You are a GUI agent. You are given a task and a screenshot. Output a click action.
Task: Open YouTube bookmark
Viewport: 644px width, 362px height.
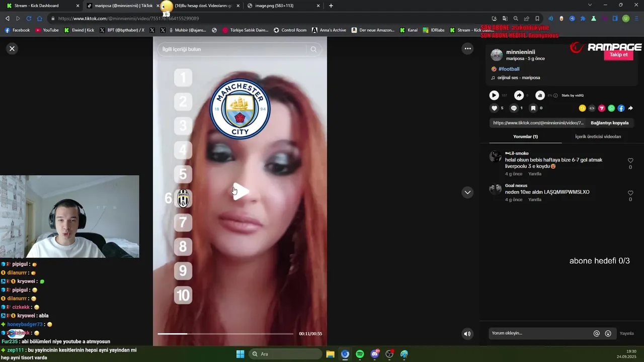click(x=47, y=30)
